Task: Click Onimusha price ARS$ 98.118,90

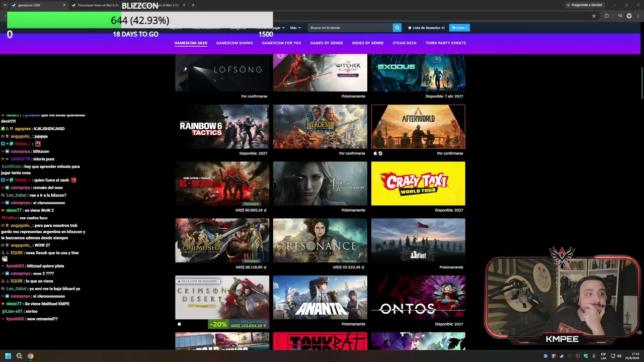Action: click(x=249, y=267)
